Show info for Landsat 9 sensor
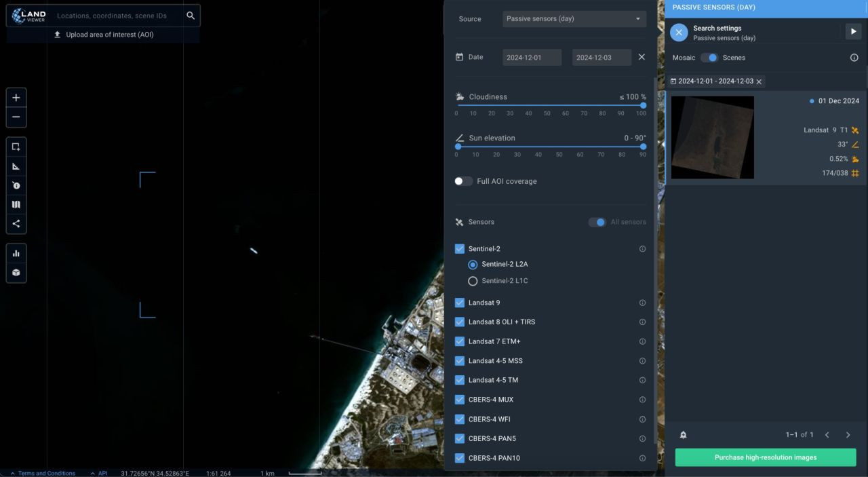 click(642, 303)
